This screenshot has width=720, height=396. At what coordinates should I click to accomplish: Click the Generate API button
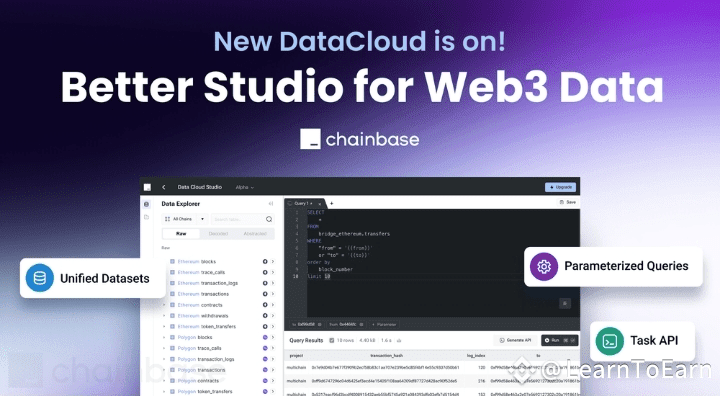click(515, 340)
